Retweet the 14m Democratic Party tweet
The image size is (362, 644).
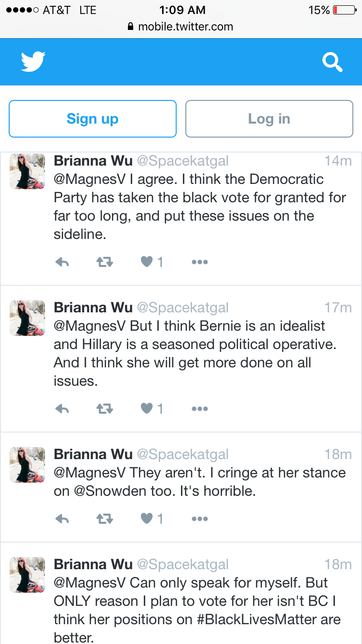pos(105,262)
